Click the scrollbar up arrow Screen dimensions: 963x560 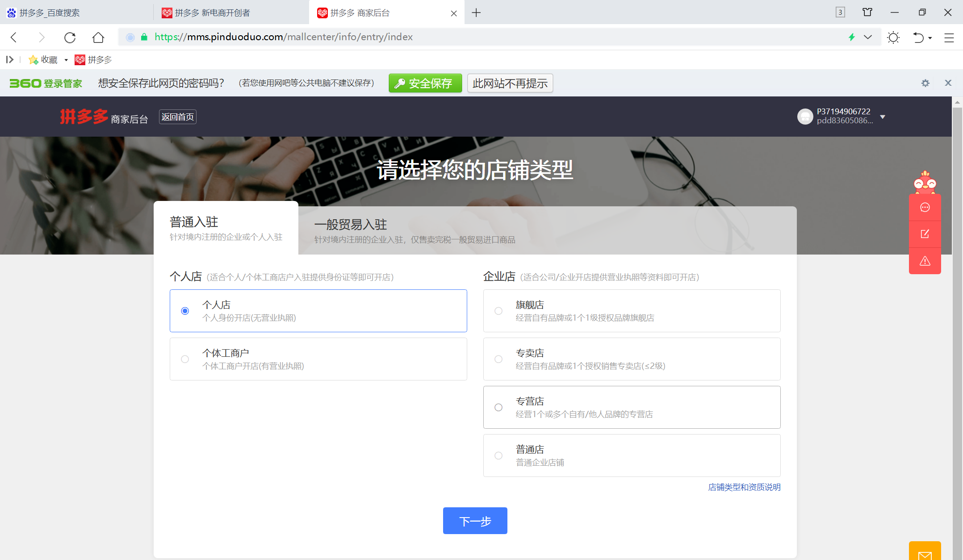tap(957, 102)
